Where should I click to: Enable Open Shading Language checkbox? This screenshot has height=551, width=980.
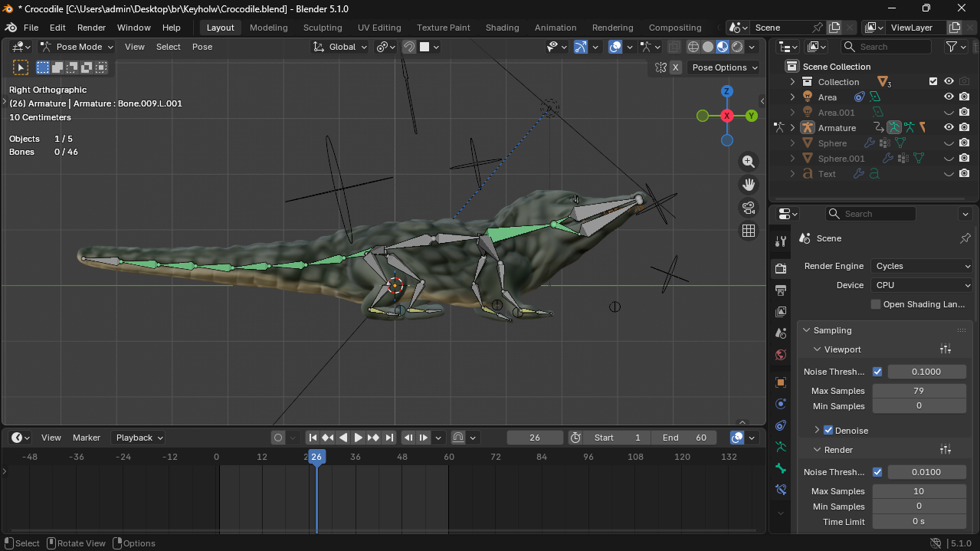876,304
